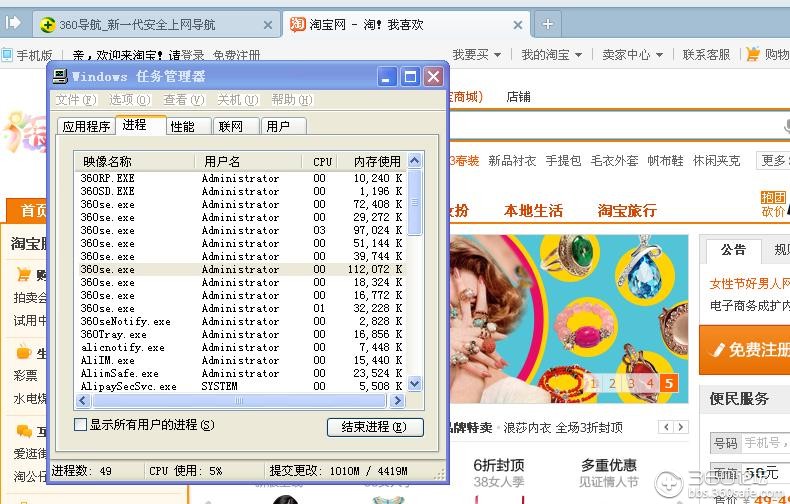The height and width of the screenshot is (504, 790).
Task: Click horizontal scroll right arrow
Action: [397, 401]
